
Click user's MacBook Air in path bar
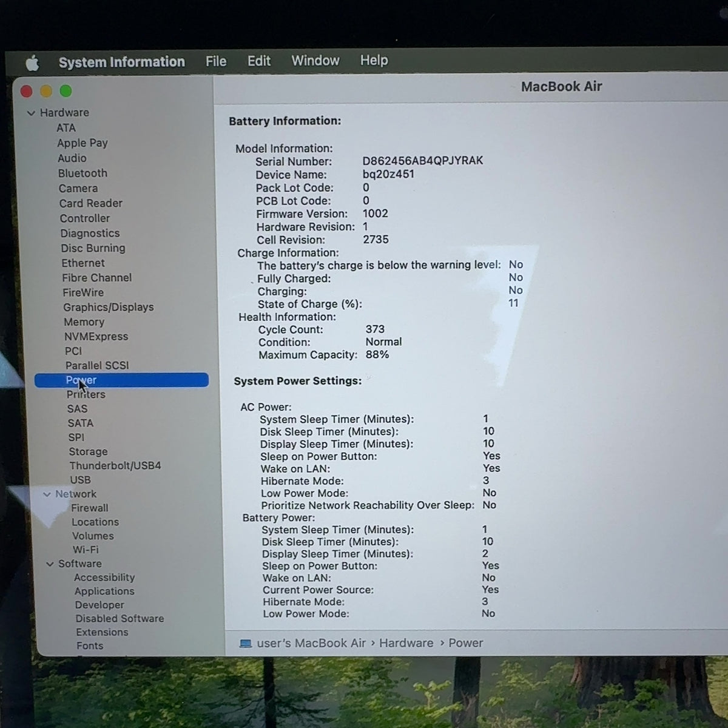coord(311,643)
